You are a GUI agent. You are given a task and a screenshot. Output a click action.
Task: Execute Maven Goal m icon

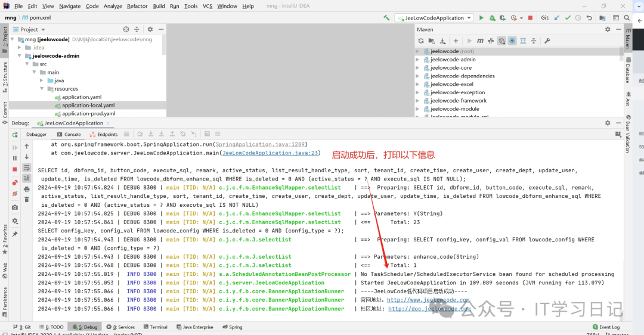click(480, 41)
